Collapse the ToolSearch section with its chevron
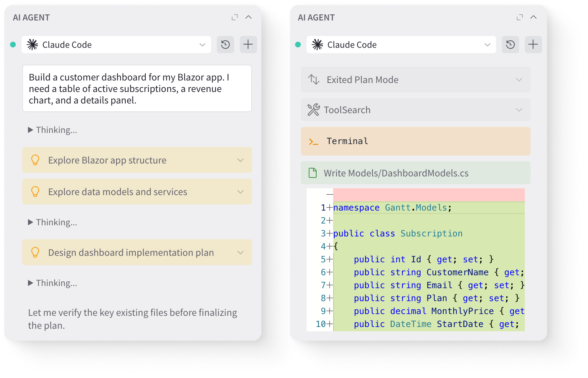Viewport: 588px width, 378px height. 519,110
